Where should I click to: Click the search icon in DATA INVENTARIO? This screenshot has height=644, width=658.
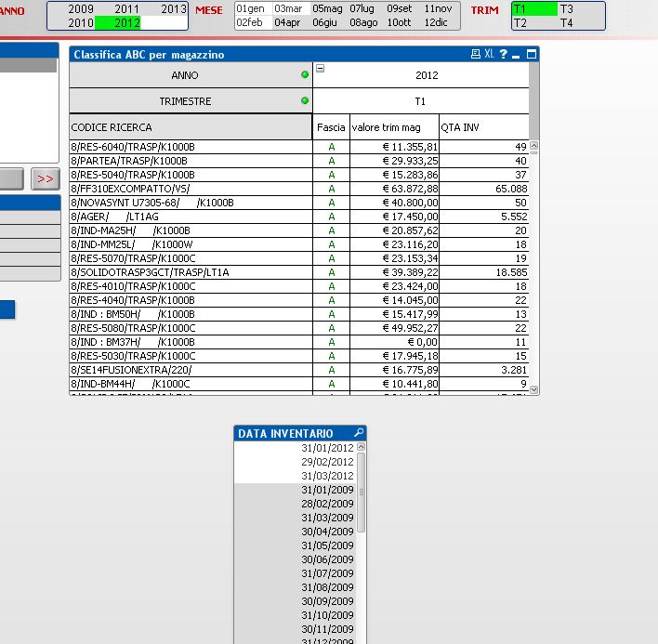pos(358,434)
